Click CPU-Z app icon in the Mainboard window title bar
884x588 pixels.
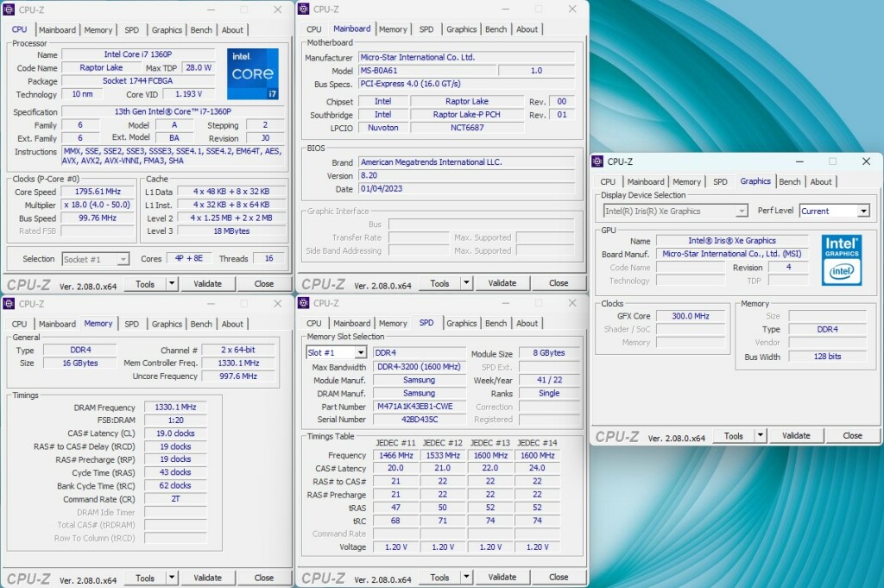click(303, 9)
